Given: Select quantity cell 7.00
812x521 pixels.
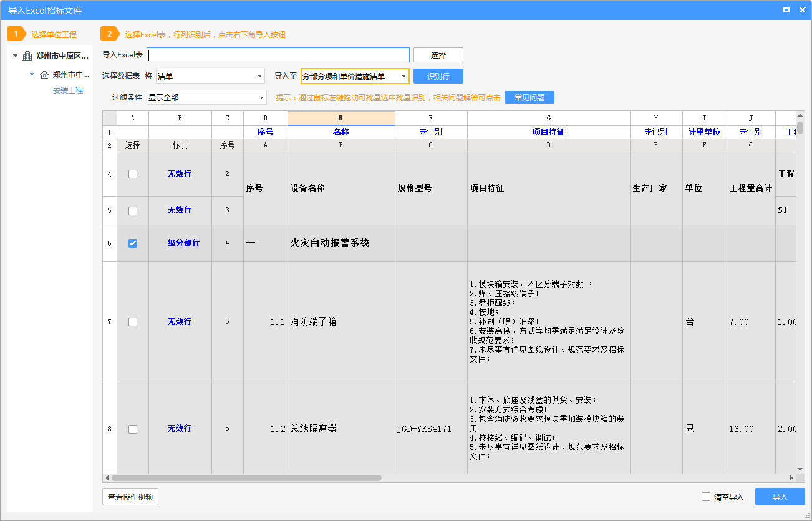Looking at the screenshot, I should pyautogui.click(x=751, y=322).
